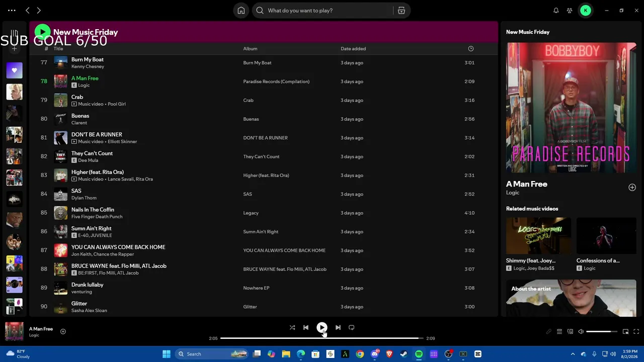Open artist Pool Girl
Image resolution: width=644 pixels, height=362 pixels.
pos(117,104)
